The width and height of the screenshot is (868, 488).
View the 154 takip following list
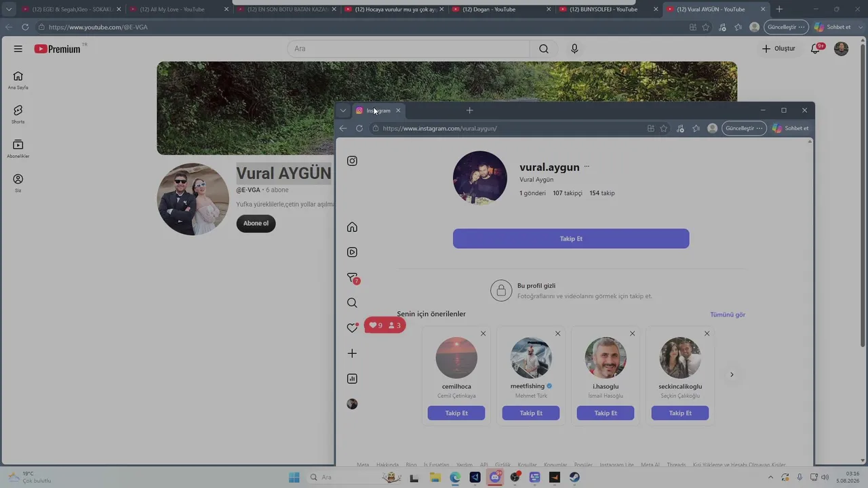click(602, 193)
